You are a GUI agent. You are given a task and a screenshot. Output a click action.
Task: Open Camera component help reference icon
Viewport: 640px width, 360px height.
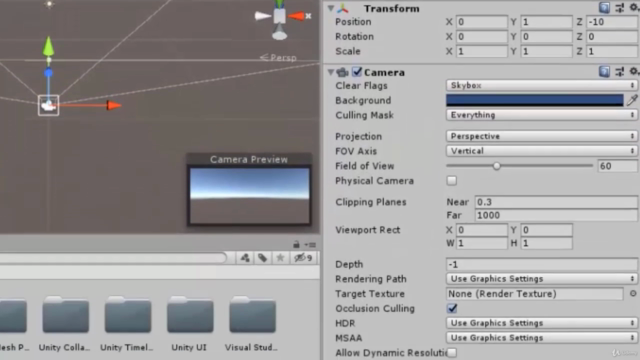604,72
